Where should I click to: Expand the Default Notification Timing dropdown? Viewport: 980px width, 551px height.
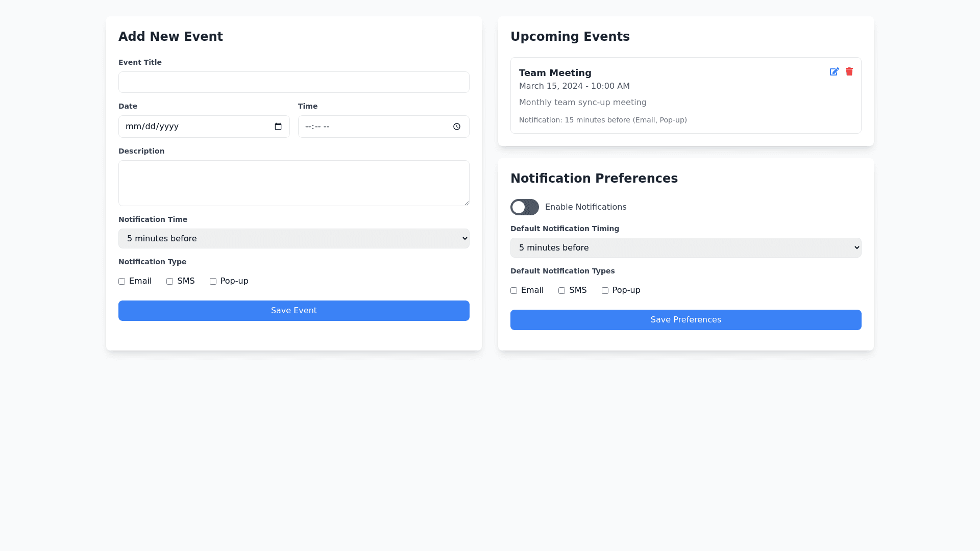pos(686,248)
